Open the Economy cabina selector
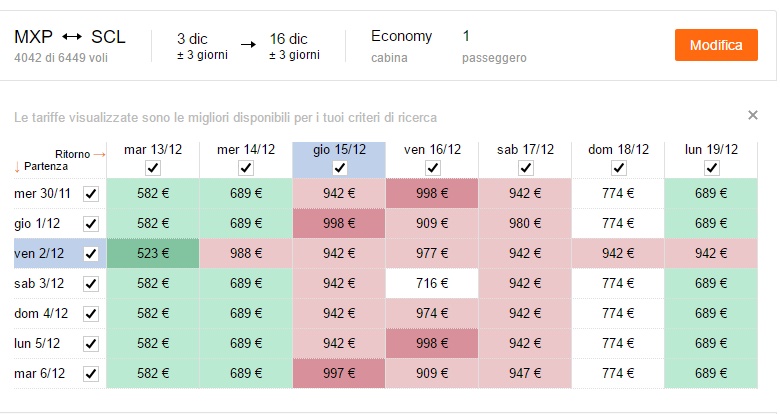This screenshot has width=780, height=414. click(x=401, y=46)
